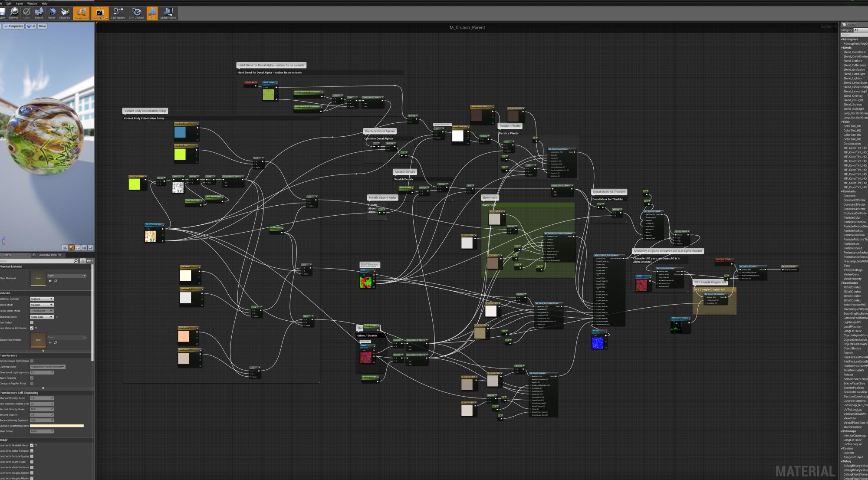Toggle Live Preview in the toolbar
The image size is (868, 480).
coord(100,13)
